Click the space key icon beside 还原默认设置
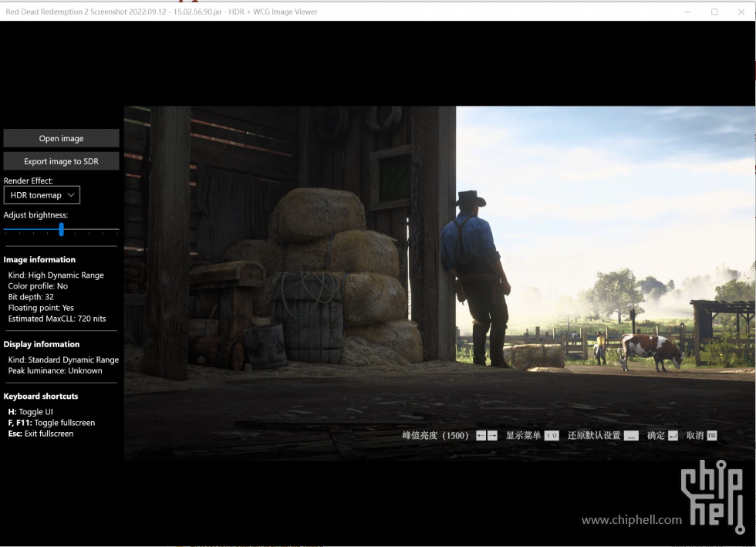This screenshot has width=756, height=547. point(631,436)
